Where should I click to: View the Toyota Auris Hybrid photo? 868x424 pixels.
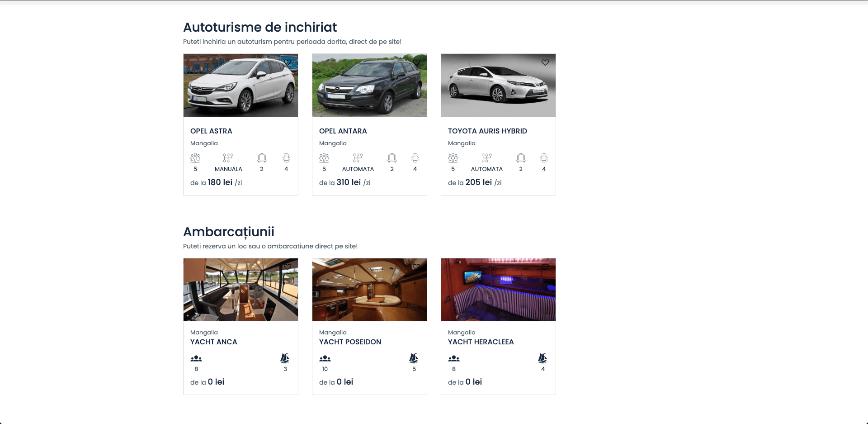(x=498, y=86)
